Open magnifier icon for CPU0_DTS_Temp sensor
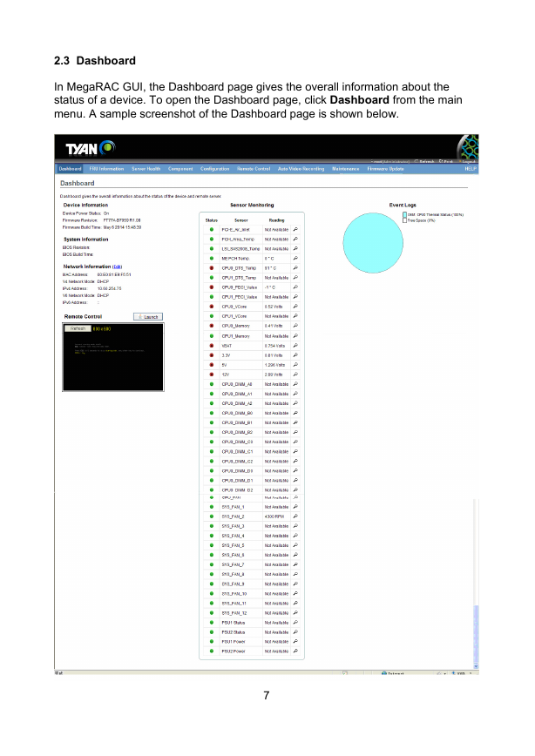 [295, 267]
